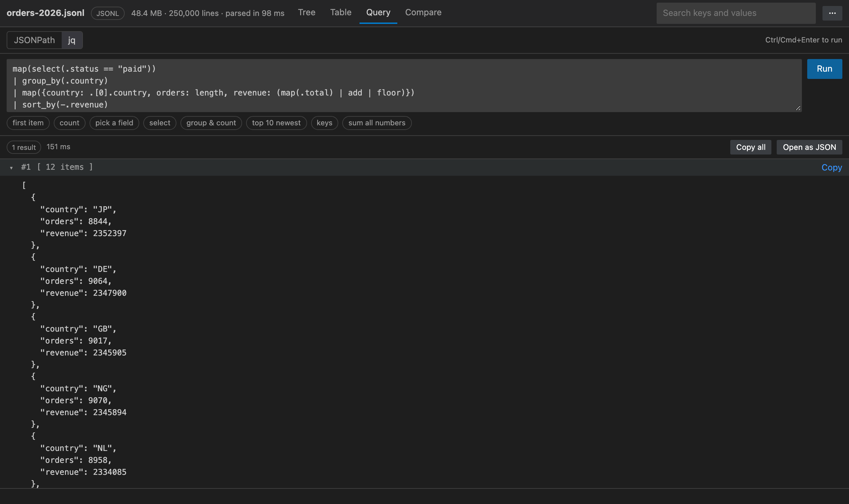Click the "revenue": 2334085 line
849x504 pixels.
(83, 472)
